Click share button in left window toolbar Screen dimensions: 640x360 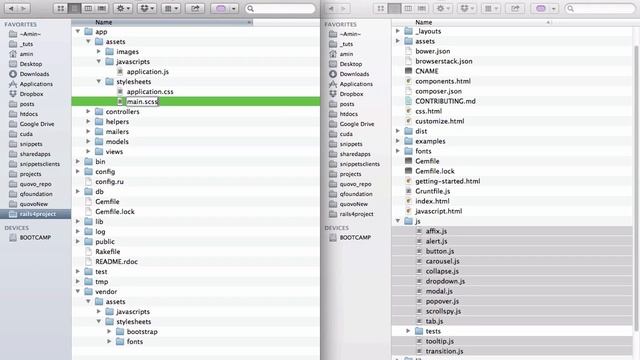pyautogui.click(x=195, y=8)
